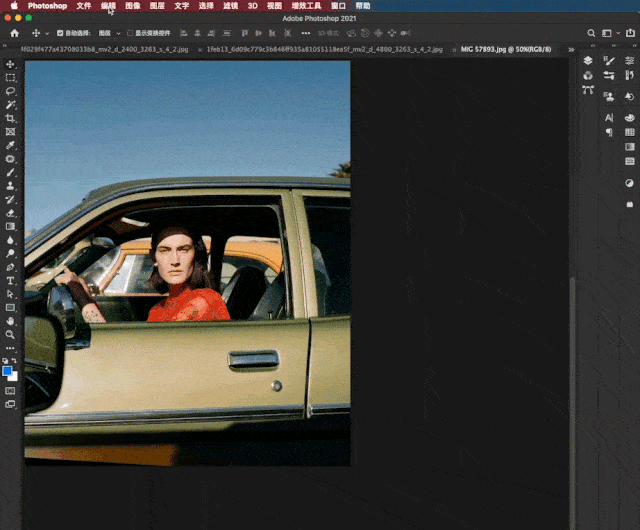Screen dimensions: 640x530
Task: Open the Character panel icon
Action: [609, 118]
